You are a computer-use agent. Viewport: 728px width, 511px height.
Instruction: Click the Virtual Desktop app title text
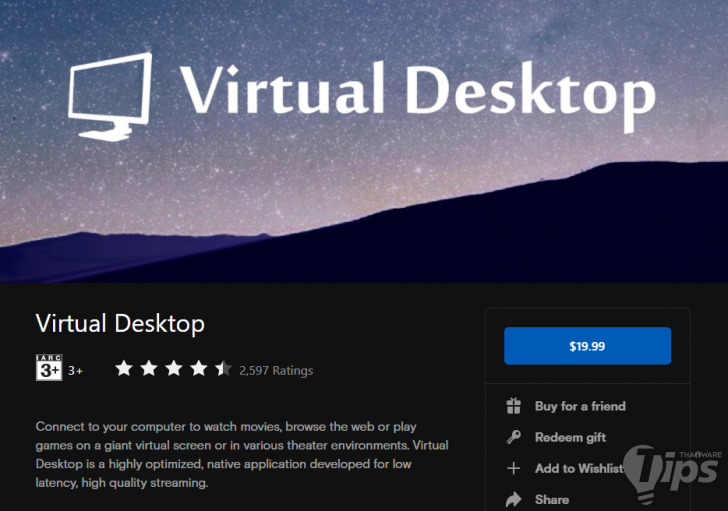point(120,323)
